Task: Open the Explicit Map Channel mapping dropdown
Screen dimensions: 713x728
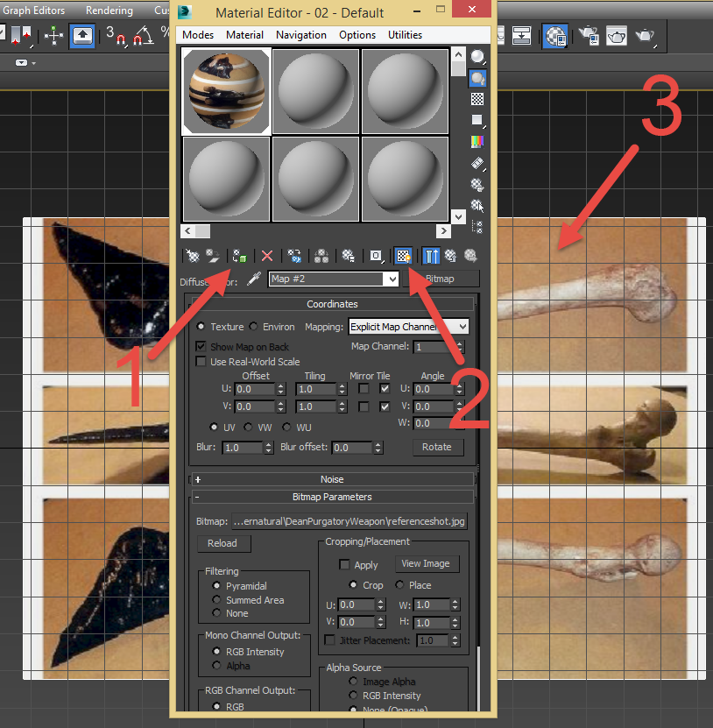Action: 462,326
